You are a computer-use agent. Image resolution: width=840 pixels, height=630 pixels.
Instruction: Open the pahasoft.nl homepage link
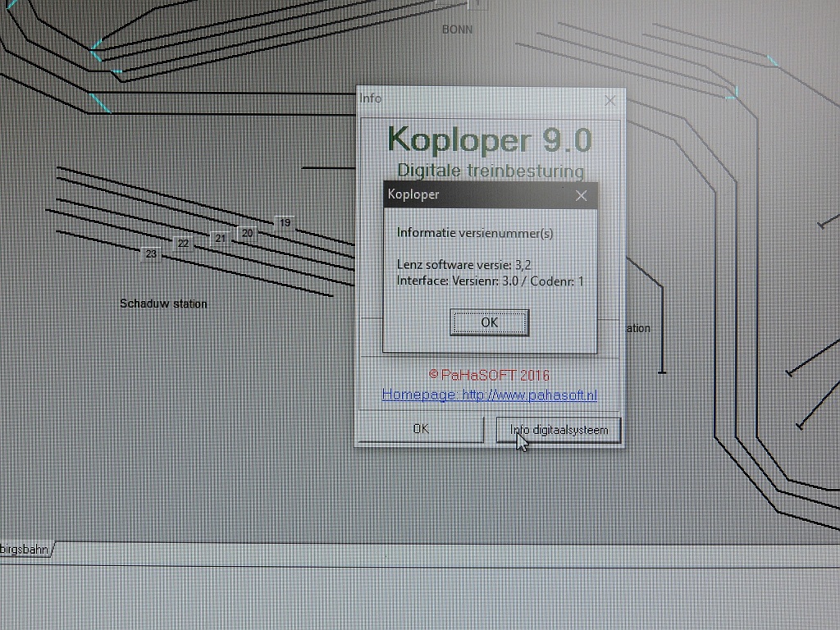click(x=489, y=395)
